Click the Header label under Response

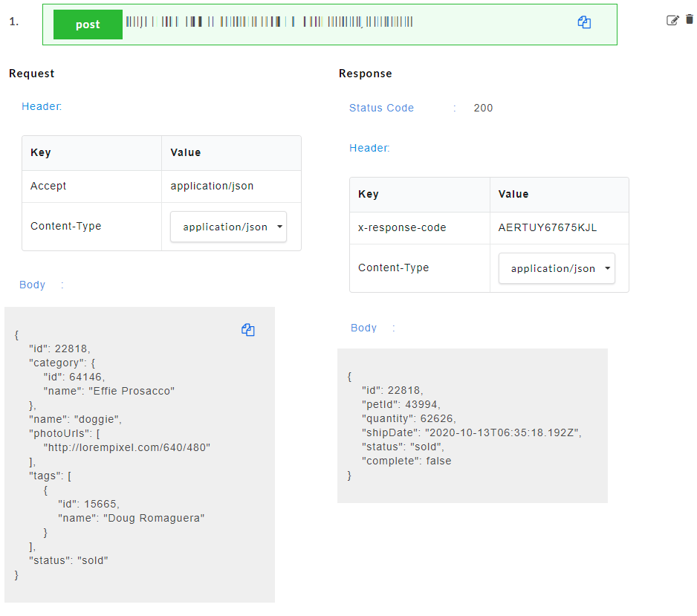click(x=369, y=148)
